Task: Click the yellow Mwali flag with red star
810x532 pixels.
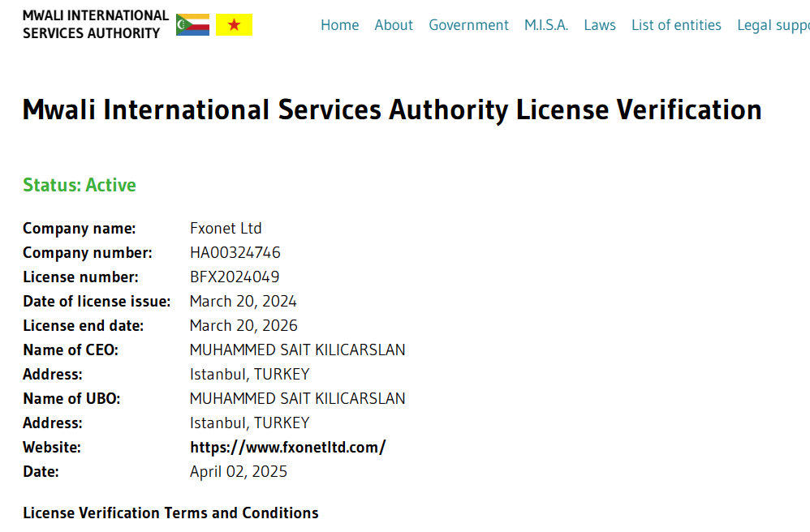Action: pos(234,25)
